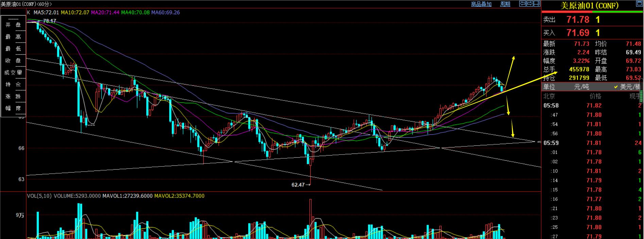This screenshot has width=644, height=239.
Task: Click the 持仓 value 291799
Action: tap(579, 78)
